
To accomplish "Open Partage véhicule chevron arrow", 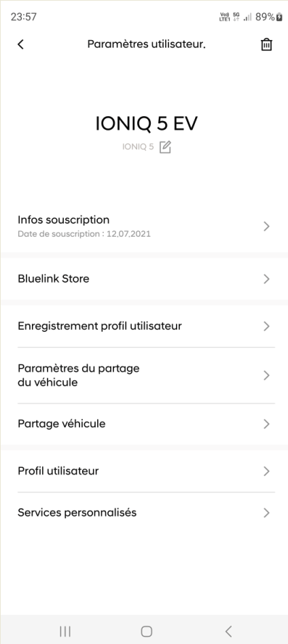I will pyautogui.click(x=267, y=424).
